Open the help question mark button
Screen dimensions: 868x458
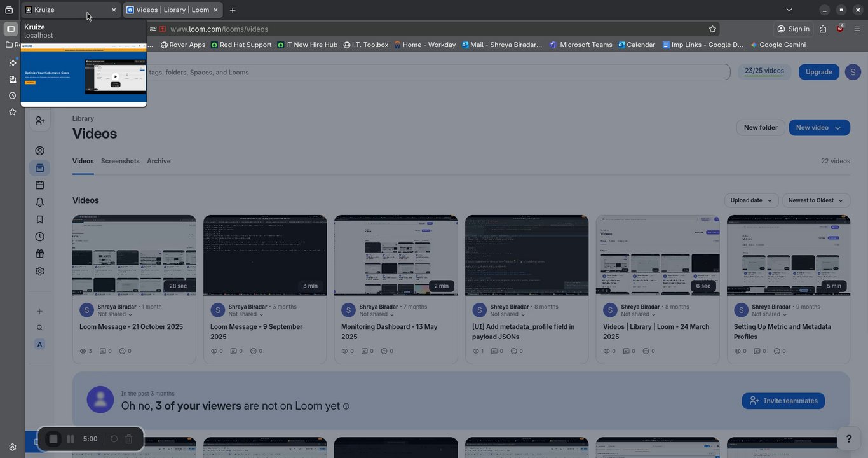click(848, 439)
